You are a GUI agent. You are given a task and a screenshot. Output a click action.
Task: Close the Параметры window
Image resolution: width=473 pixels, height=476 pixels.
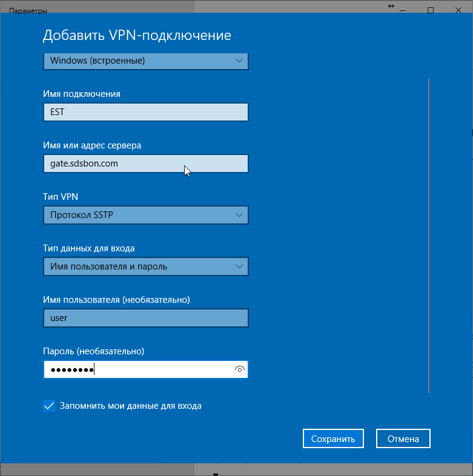click(458, 11)
